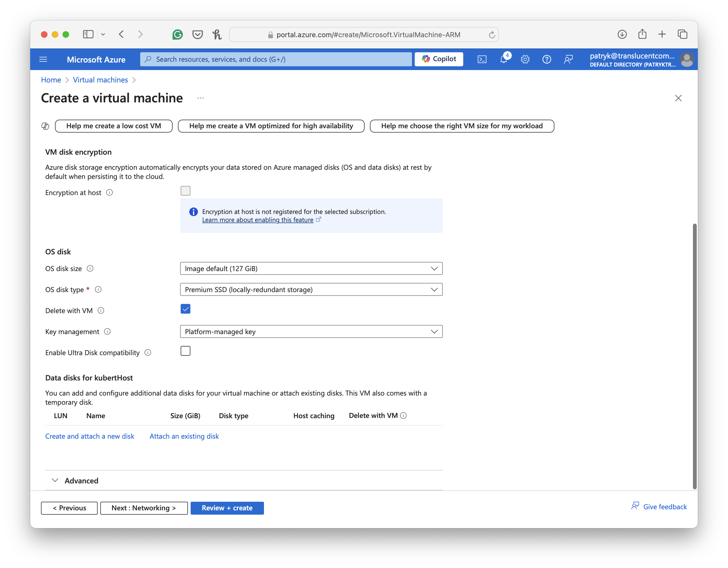Click info icon beside Encryption at host
Viewport: 728px width, 568px height.
pos(109,193)
